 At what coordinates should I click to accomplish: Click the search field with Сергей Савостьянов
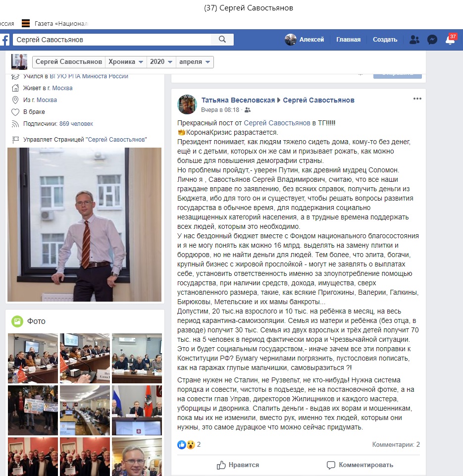click(112, 40)
